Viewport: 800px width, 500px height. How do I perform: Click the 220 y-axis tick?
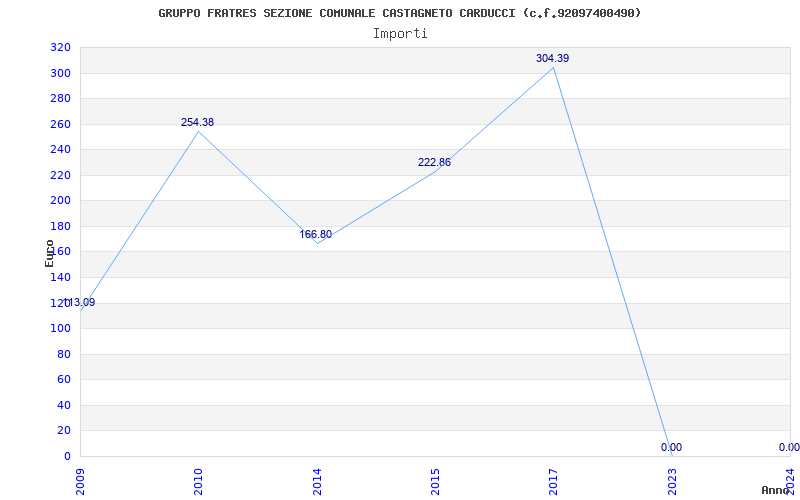(60, 176)
